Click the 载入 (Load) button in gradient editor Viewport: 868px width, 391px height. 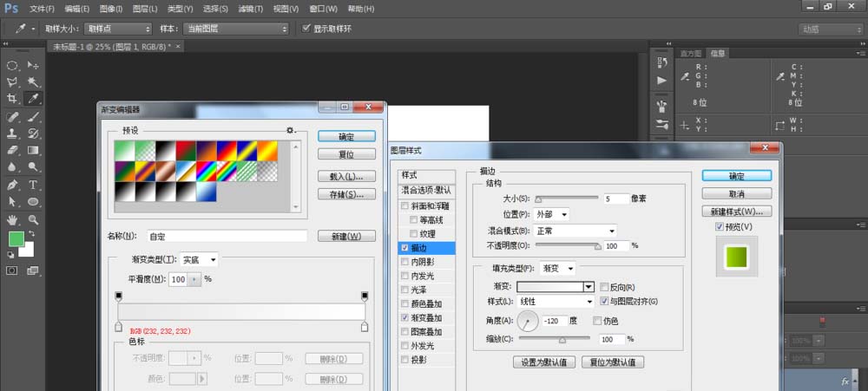point(346,176)
